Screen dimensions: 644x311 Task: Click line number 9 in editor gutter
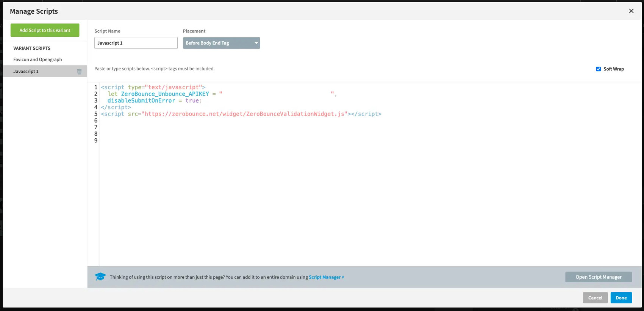point(96,141)
